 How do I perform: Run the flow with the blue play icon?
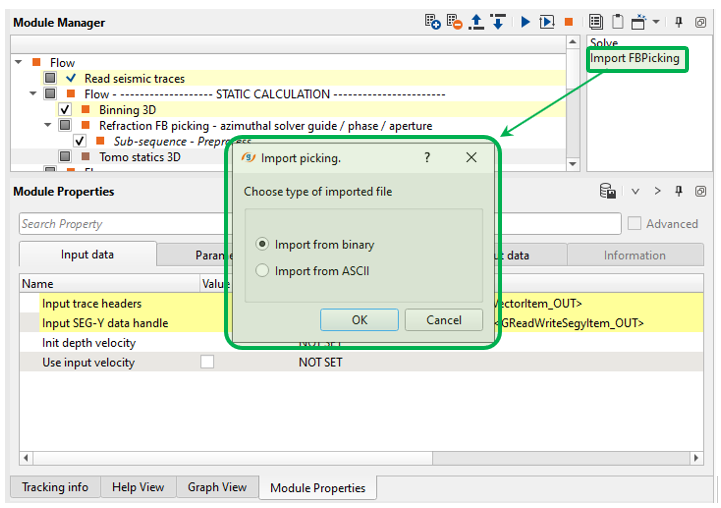point(525,22)
